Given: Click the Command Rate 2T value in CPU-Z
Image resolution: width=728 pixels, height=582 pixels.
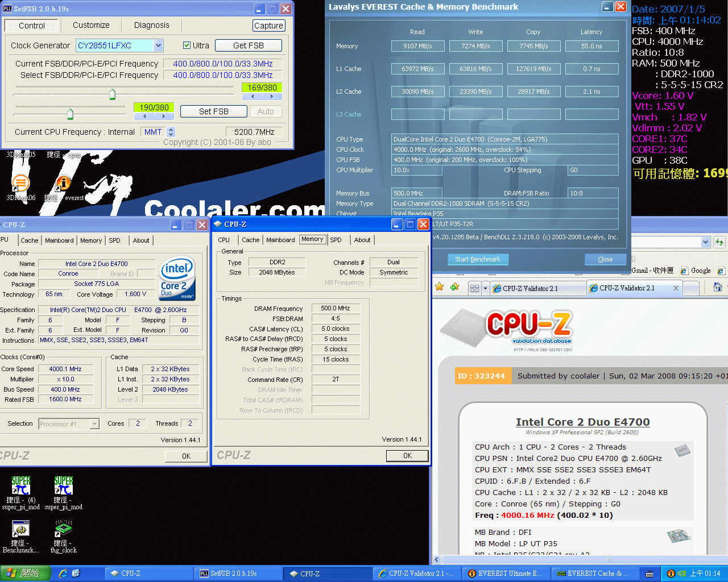Looking at the screenshot, I should (336, 379).
